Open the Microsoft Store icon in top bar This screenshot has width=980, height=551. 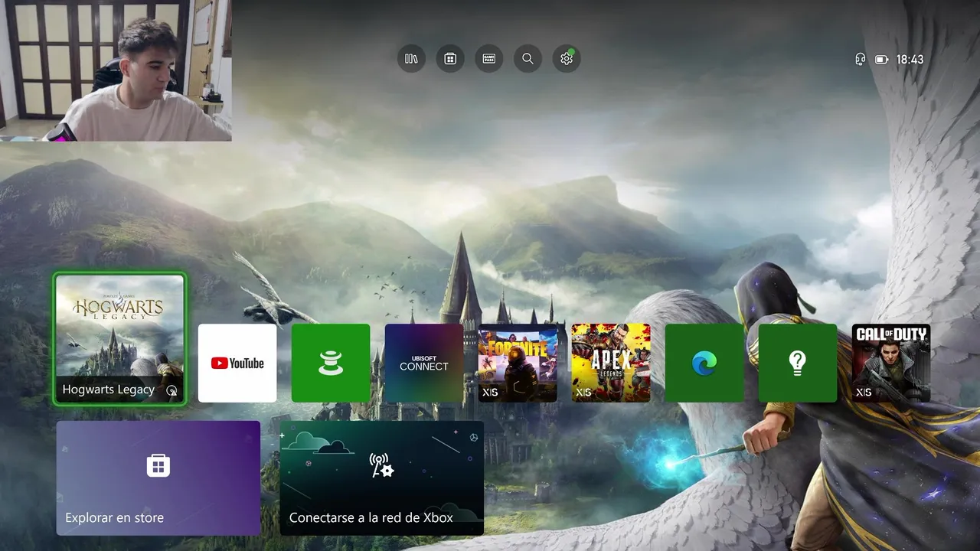pyautogui.click(x=450, y=58)
